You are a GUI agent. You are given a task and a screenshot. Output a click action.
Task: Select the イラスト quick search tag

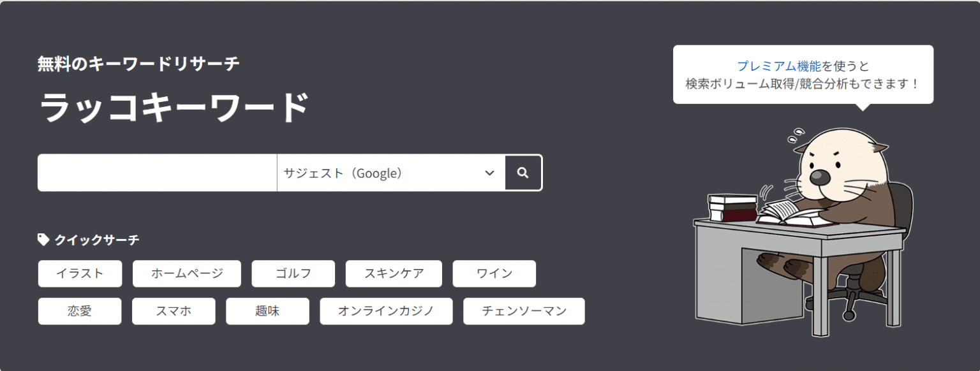coord(80,273)
